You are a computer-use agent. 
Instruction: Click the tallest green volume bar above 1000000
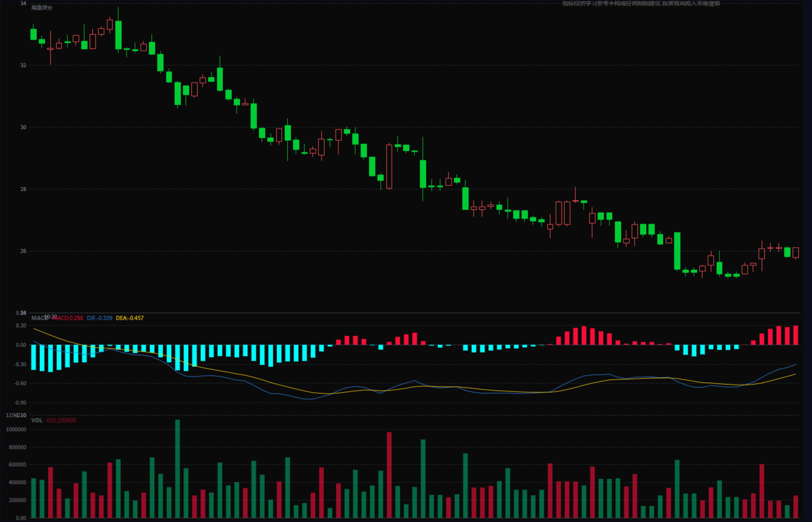pyautogui.click(x=177, y=469)
